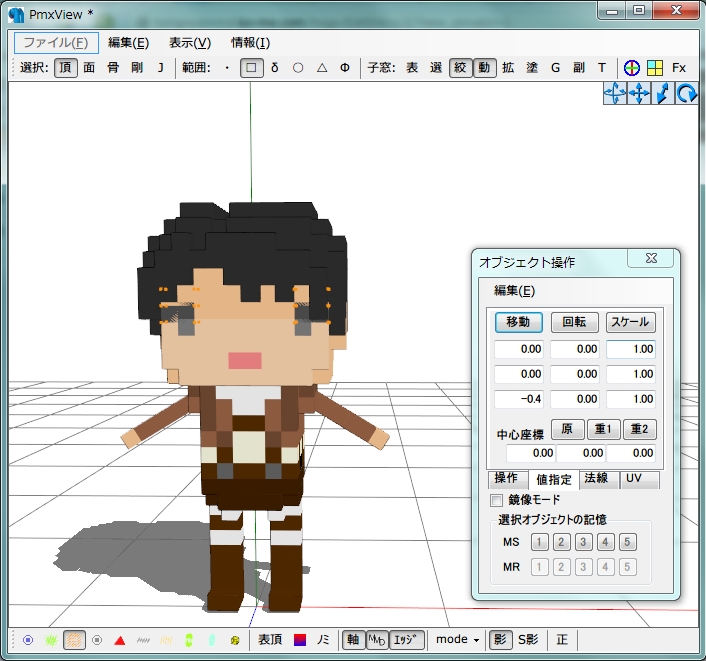This screenshot has height=661, width=706.
Task: Select the dot ・ range option
Action: click(x=227, y=68)
